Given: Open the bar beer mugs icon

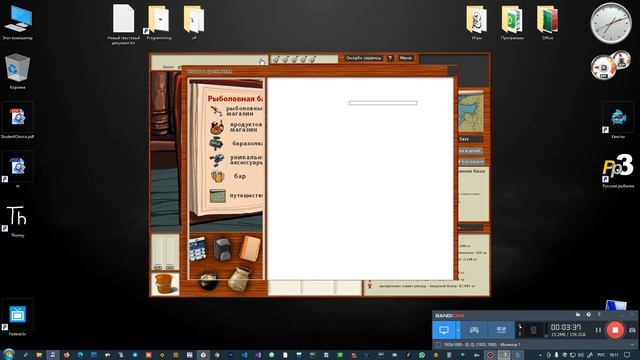Looking at the screenshot, I should click(218, 176).
